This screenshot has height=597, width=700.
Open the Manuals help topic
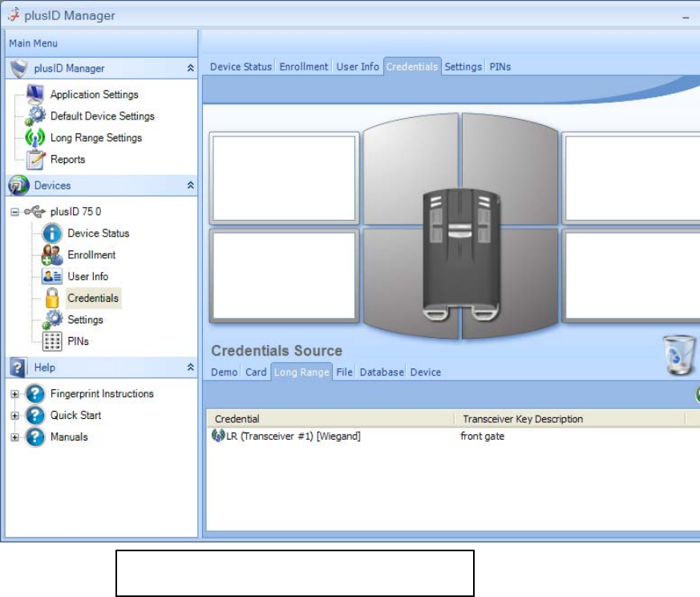point(69,437)
